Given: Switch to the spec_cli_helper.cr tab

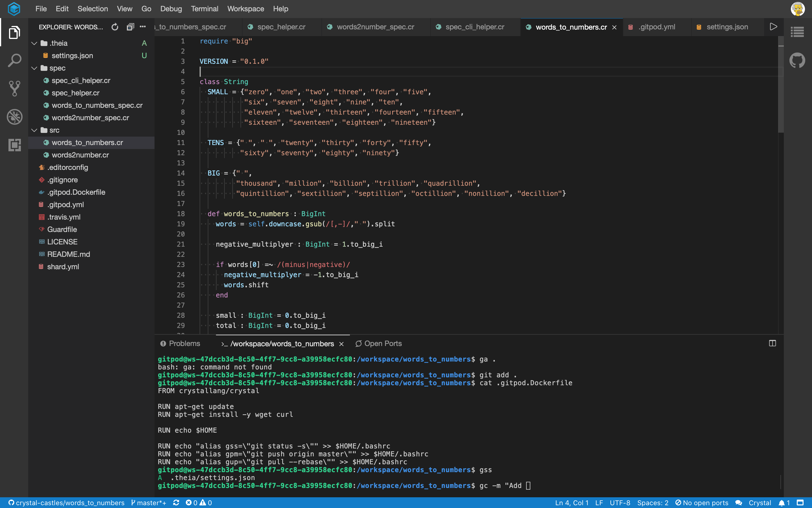Looking at the screenshot, I should [475, 27].
